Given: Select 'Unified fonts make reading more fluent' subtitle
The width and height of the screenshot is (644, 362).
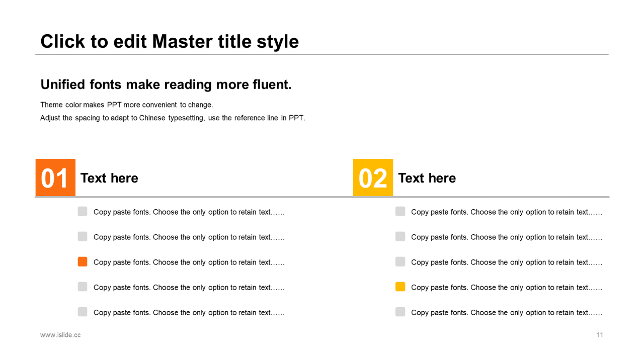Looking at the screenshot, I should tap(166, 84).
